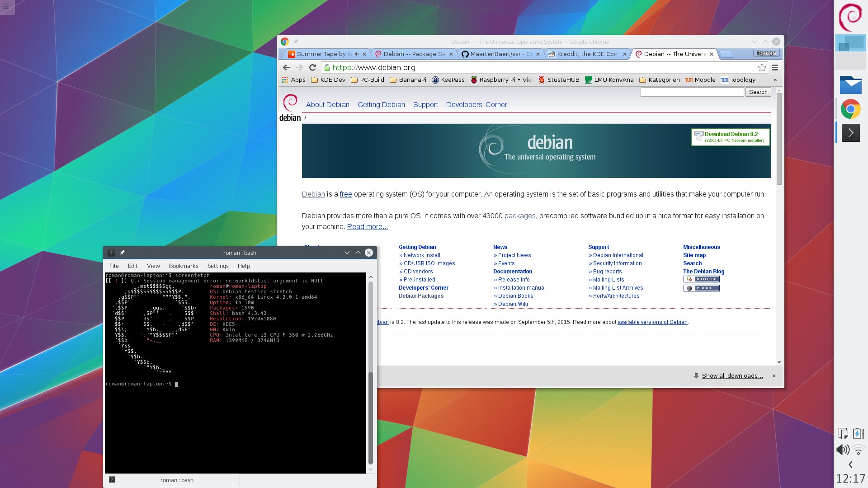This screenshot has height=488, width=868.
Task: Open the Konsole window menu icon
Action: (x=111, y=253)
